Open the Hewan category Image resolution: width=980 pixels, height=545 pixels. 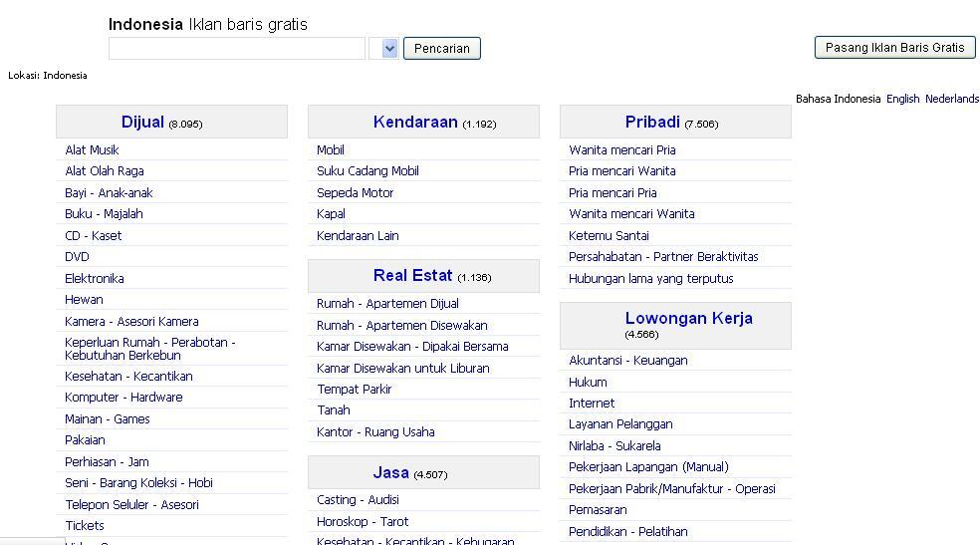[x=84, y=299]
